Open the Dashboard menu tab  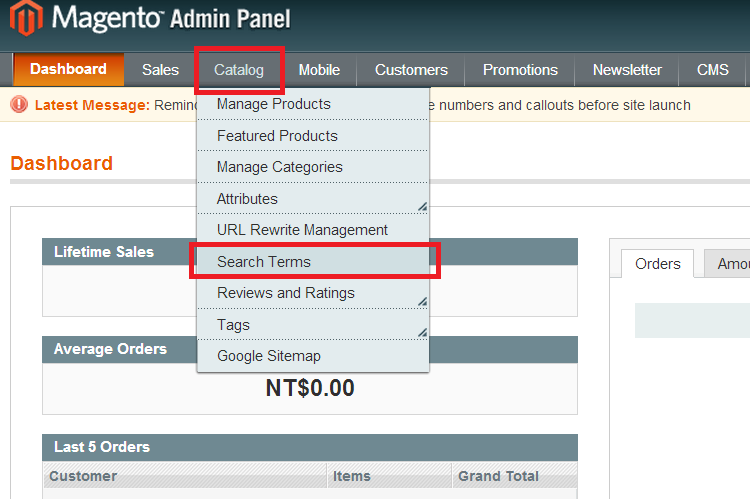(68, 69)
